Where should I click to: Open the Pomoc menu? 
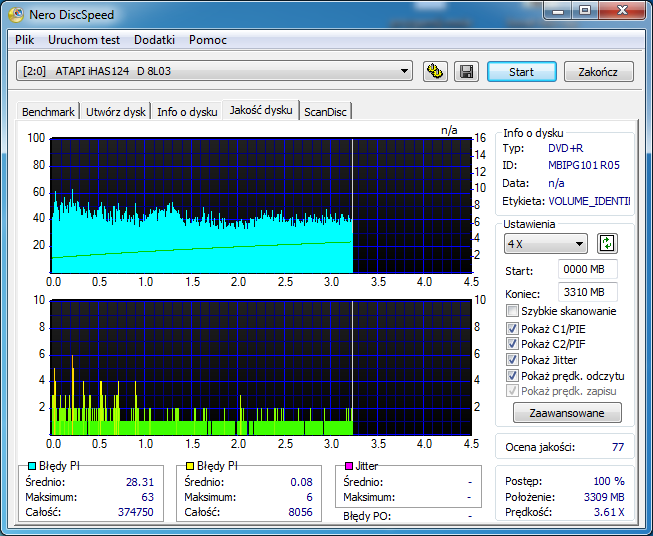point(208,40)
